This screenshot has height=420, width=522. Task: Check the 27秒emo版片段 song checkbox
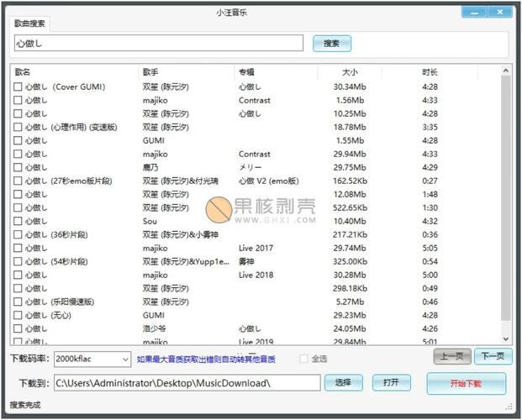[x=18, y=181]
